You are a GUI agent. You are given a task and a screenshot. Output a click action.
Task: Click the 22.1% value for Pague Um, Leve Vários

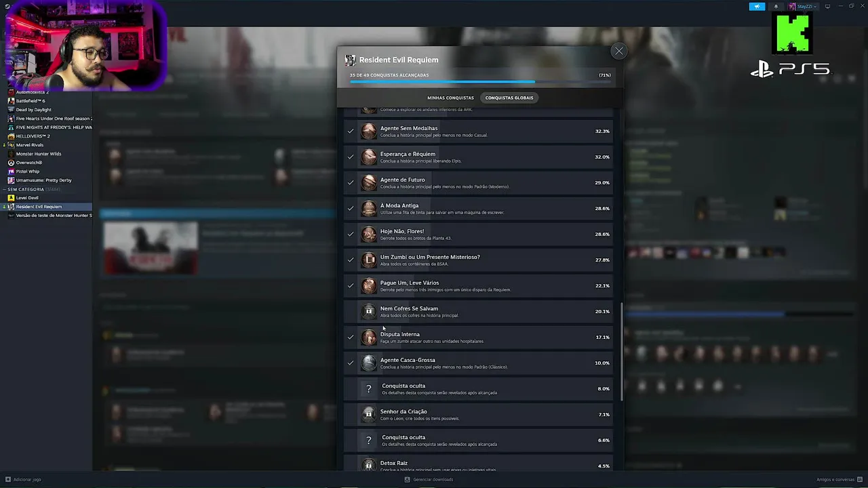point(602,285)
